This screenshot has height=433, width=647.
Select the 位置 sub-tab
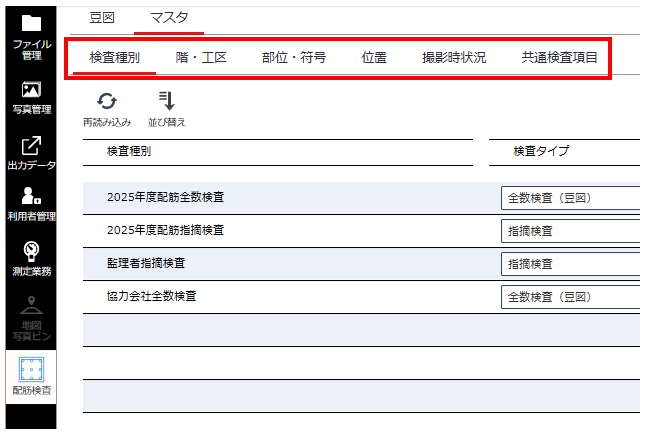(x=374, y=57)
